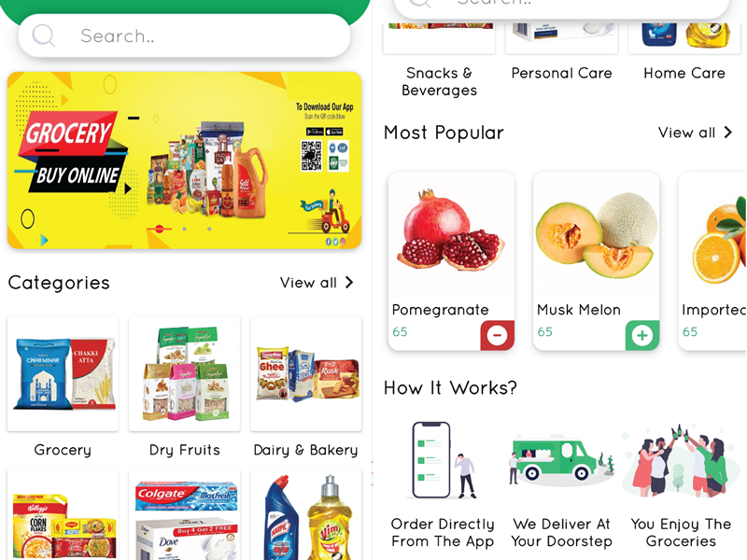Tap the Search input field

pyautogui.click(x=184, y=35)
